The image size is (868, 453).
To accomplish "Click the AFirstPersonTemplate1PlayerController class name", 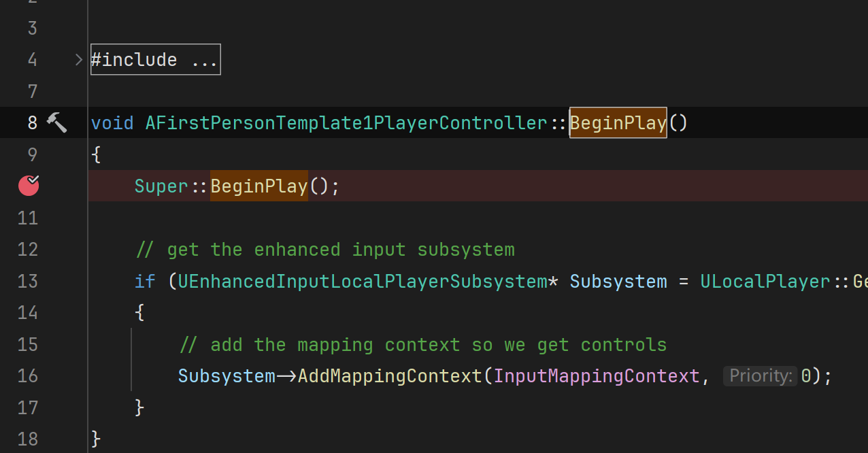I will (x=346, y=122).
